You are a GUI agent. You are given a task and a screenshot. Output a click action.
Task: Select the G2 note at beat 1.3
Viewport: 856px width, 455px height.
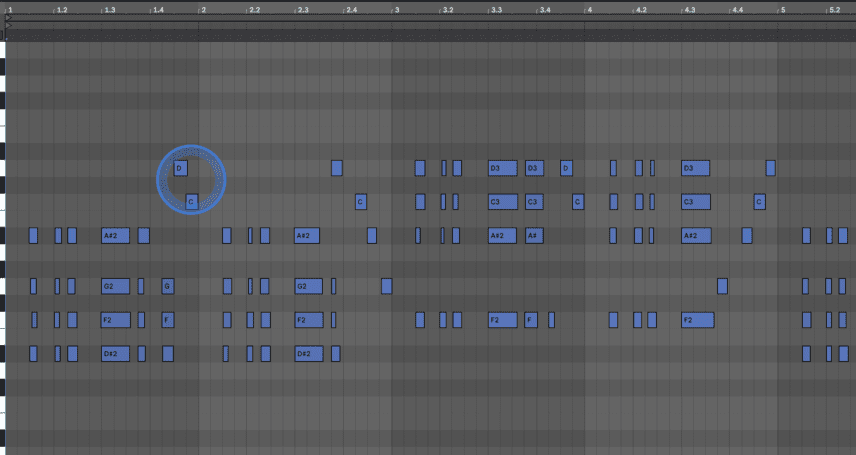click(x=115, y=286)
